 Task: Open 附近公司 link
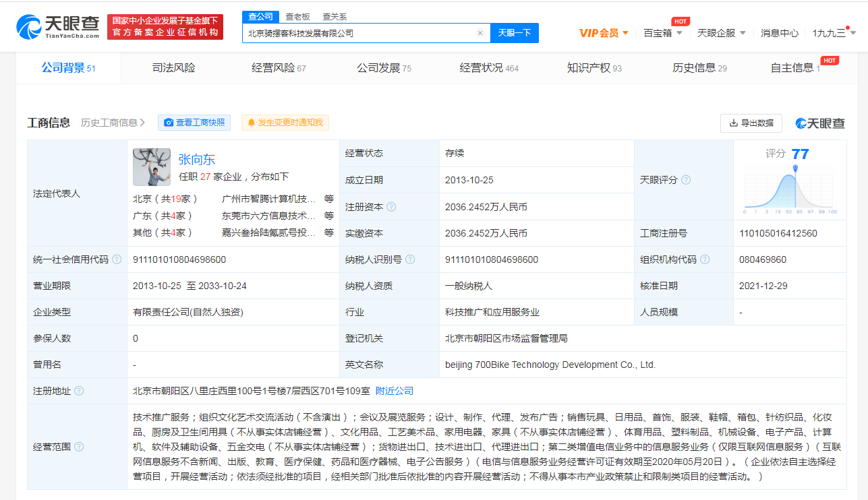(x=395, y=391)
